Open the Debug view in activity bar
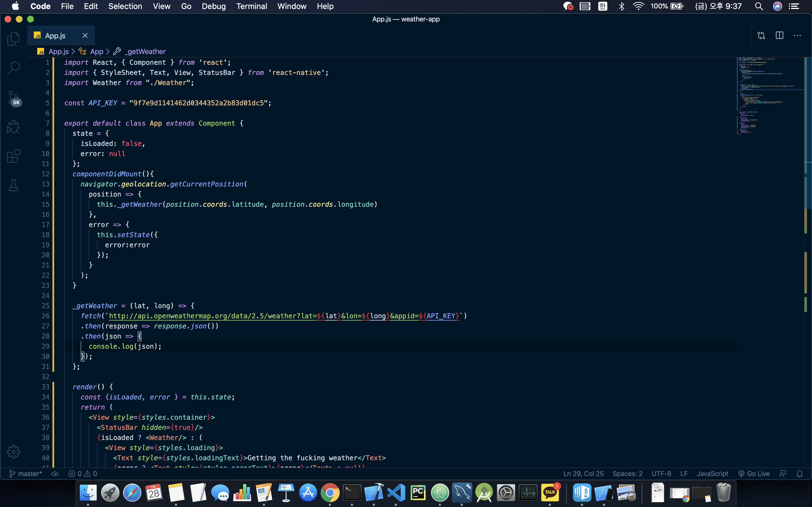Viewport: 812px width, 507px height. pos(14,127)
